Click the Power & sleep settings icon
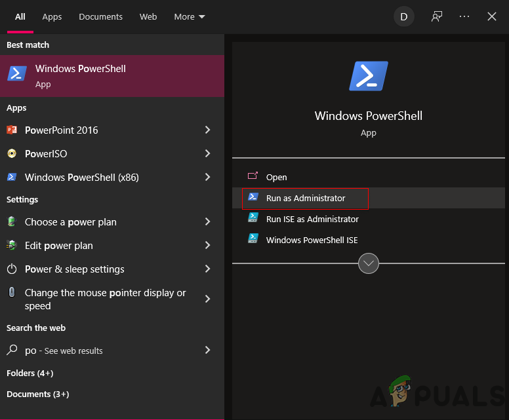The height and width of the screenshot is (420, 509). pyautogui.click(x=12, y=269)
